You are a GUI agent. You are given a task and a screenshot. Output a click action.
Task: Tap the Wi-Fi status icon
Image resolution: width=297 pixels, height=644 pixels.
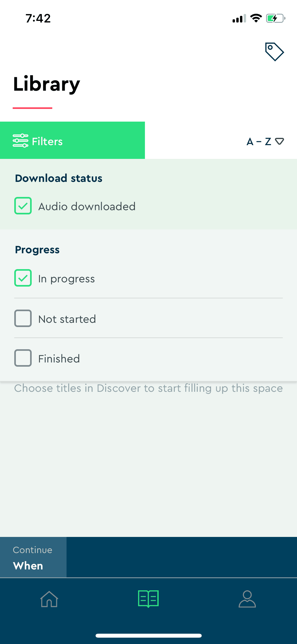(255, 18)
